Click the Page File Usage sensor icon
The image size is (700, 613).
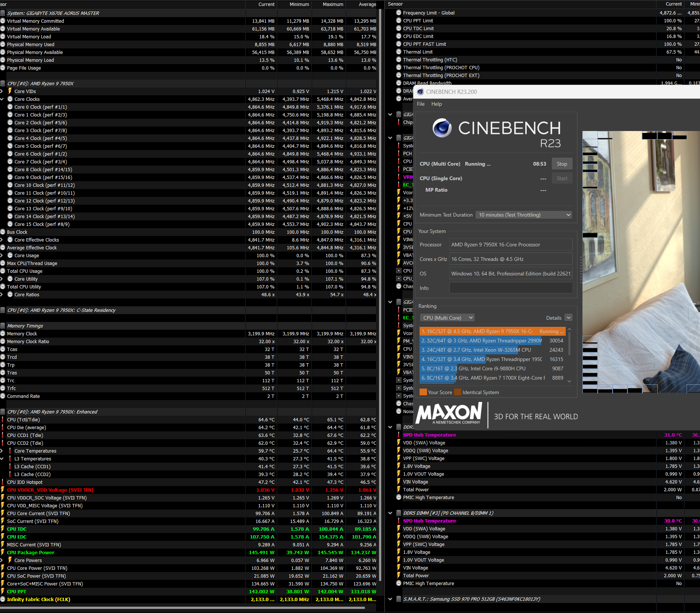(3, 68)
